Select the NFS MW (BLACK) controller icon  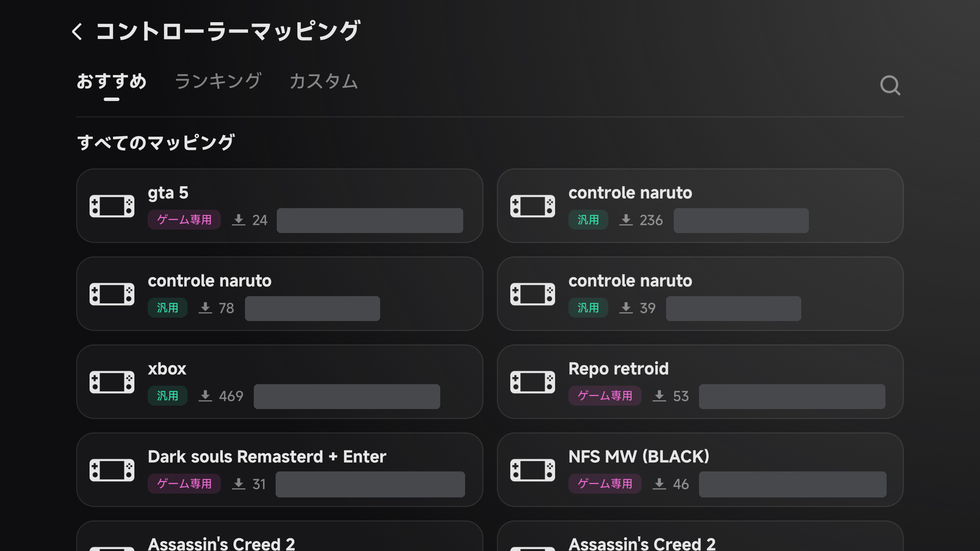tap(532, 470)
